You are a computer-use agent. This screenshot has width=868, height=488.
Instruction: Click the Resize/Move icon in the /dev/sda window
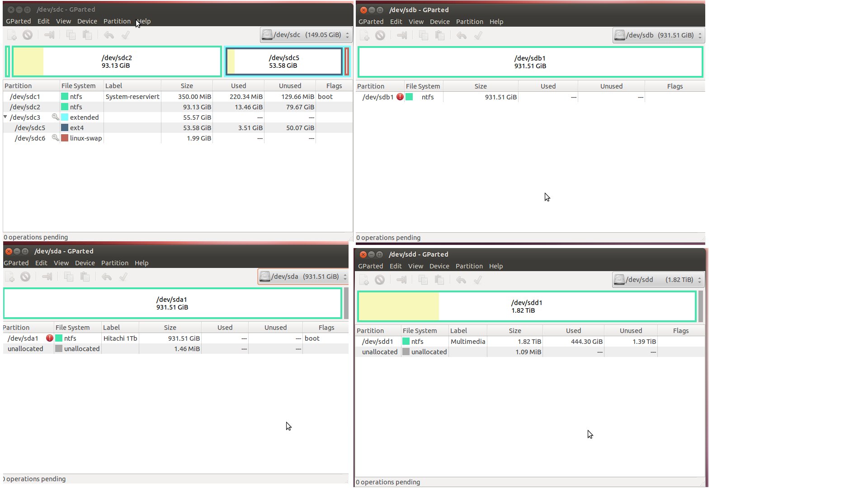[47, 277]
